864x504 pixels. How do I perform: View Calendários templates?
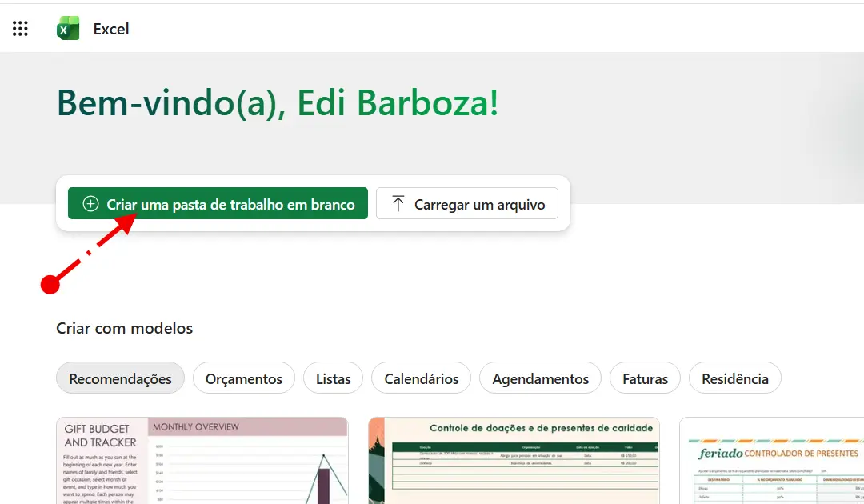click(x=421, y=378)
